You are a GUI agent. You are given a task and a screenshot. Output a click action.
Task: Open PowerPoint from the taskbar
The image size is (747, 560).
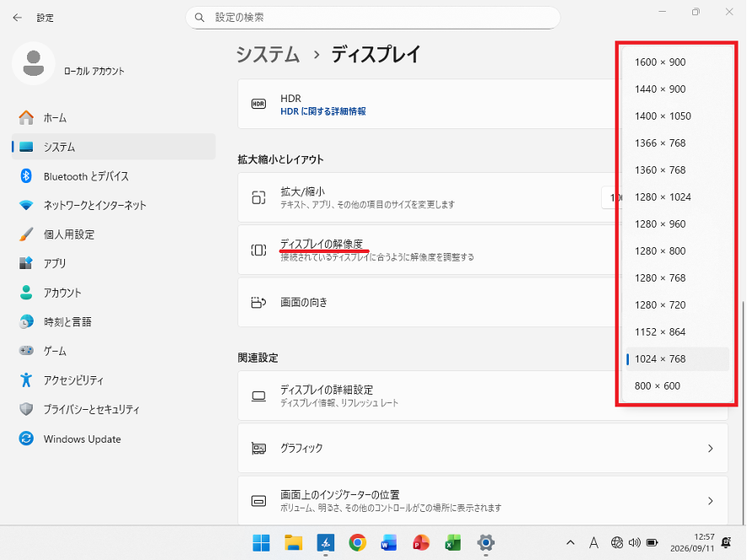point(421,542)
